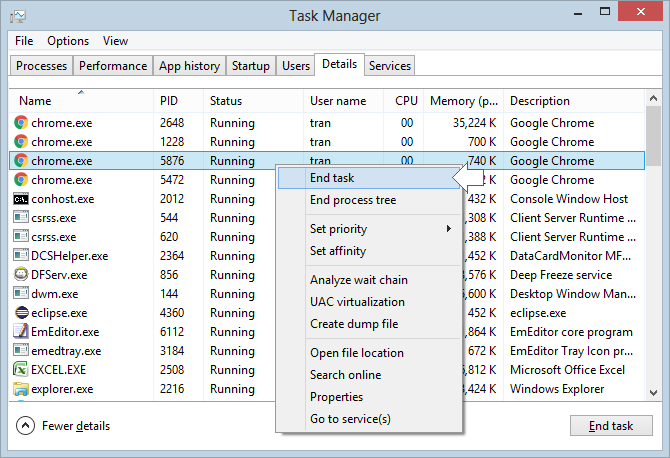Click Microsoft Office Excel description
This screenshot has height=458, width=670.
tap(567, 370)
